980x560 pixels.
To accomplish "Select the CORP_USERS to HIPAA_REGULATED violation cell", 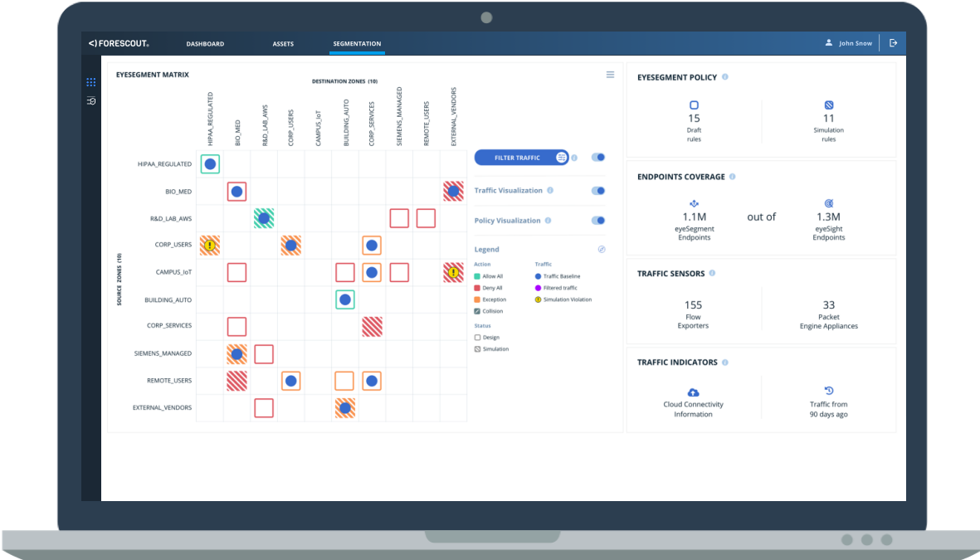I will tap(210, 245).
